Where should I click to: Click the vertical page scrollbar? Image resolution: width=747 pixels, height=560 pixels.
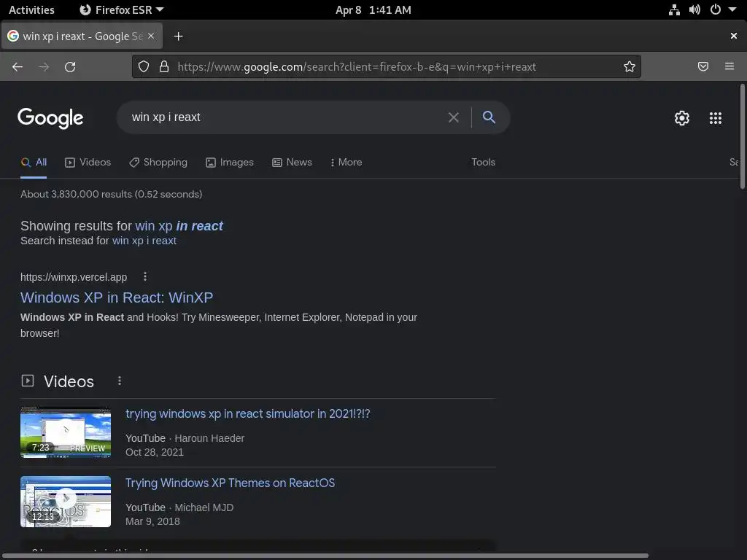pos(742,136)
